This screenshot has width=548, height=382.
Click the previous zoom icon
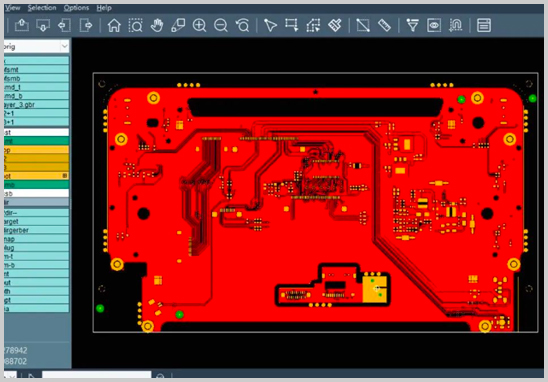coord(242,25)
